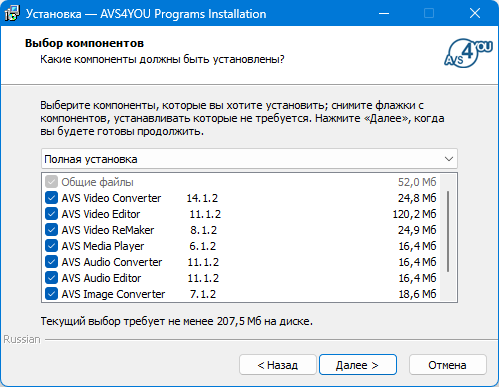Click the AVS Video Editor label
The width and height of the screenshot is (499, 387).
click(101, 214)
